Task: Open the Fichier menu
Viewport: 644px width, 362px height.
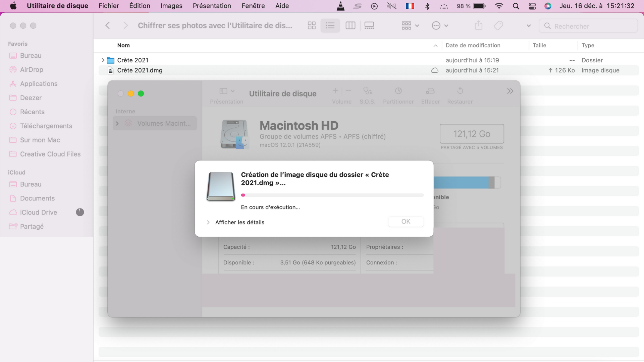Action: tap(109, 6)
